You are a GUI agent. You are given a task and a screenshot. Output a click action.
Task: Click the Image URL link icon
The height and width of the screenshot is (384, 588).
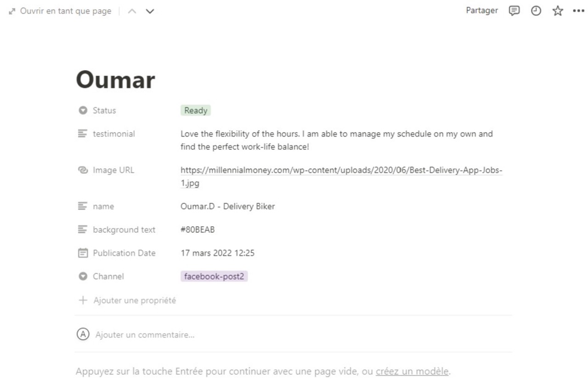pyautogui.click(x=83, y=170)
